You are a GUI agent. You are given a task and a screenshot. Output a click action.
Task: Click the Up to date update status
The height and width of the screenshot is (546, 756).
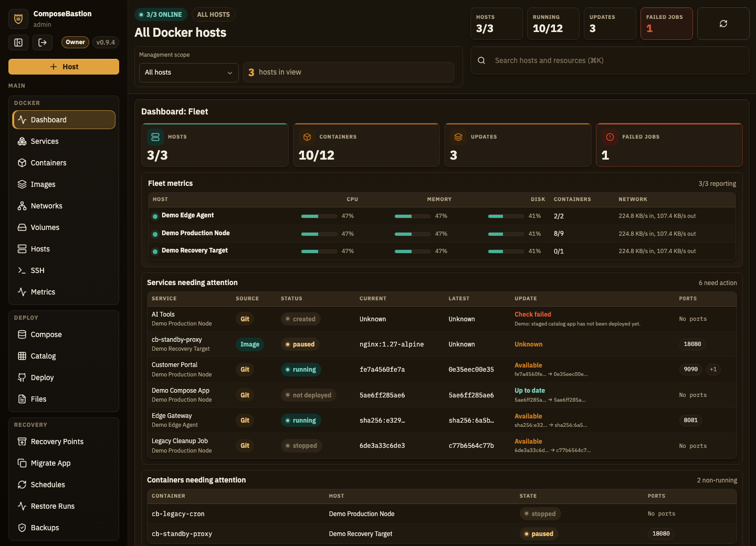pyautogui.click(x=530, y=391)
